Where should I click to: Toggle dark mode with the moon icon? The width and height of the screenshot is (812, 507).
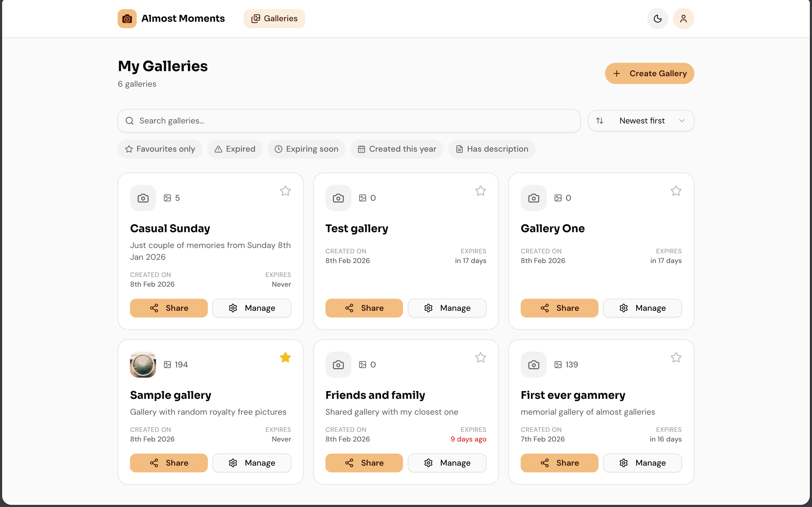[657, 19]
